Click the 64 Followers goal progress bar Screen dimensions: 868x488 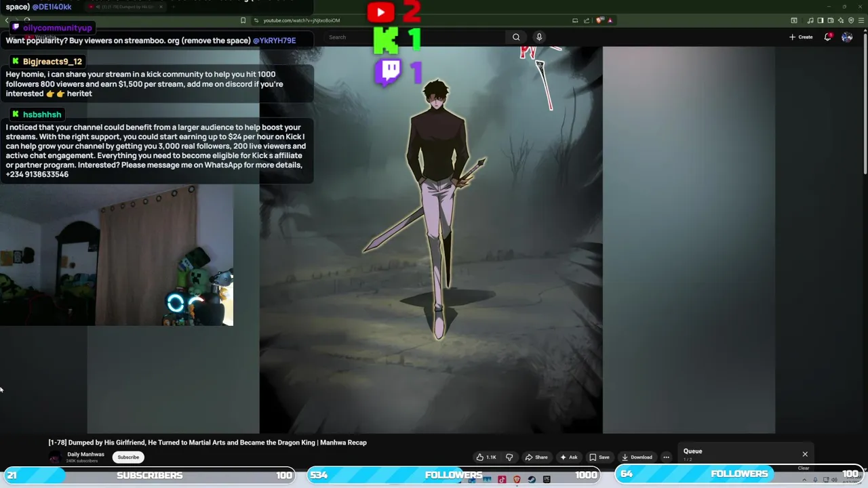739,474
